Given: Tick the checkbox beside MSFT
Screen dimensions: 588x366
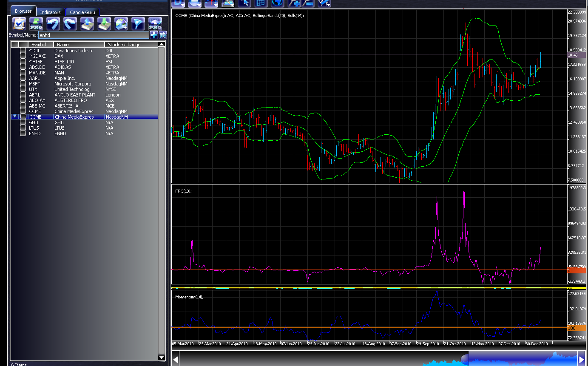Looking at the screenshot, I should coord(23,84).
